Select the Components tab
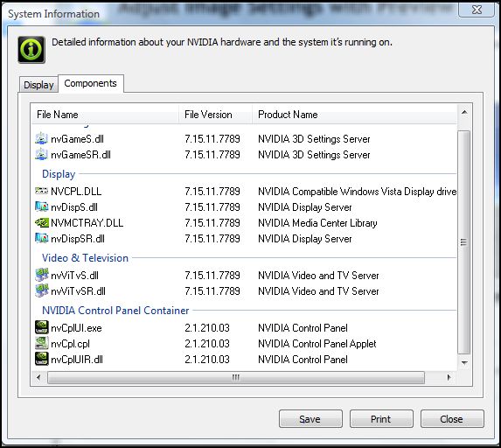The height and width of the screenshot is (448, 501). tap(90, 83)
